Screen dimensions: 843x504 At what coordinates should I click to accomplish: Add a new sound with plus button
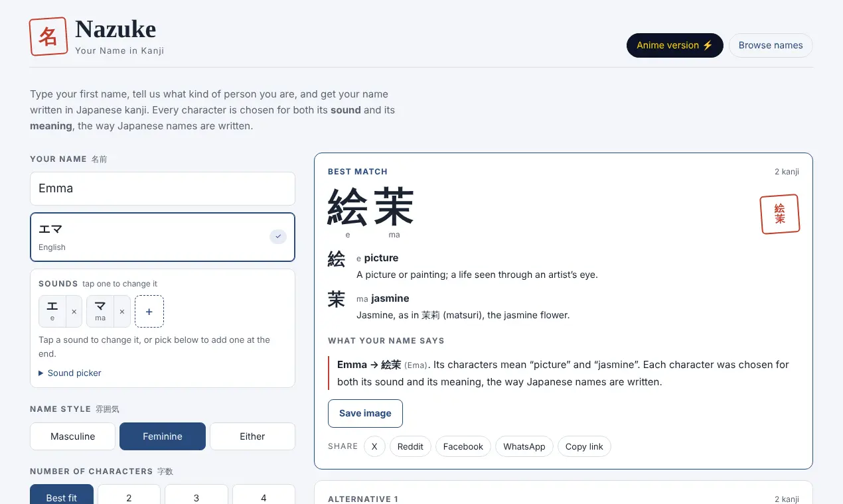coord(149,312)
